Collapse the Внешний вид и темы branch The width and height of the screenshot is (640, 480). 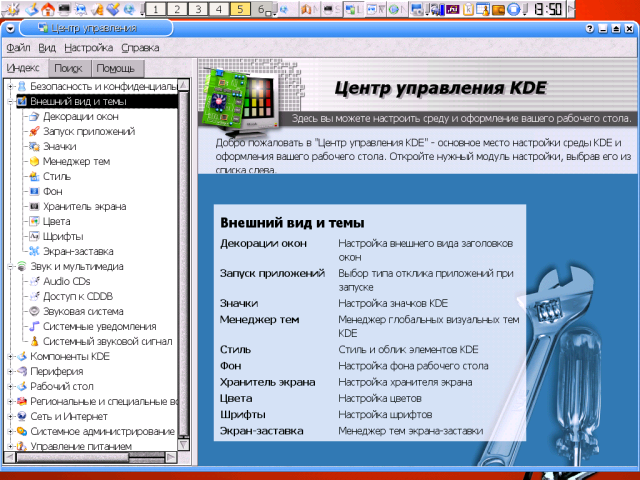pos(9,102)
